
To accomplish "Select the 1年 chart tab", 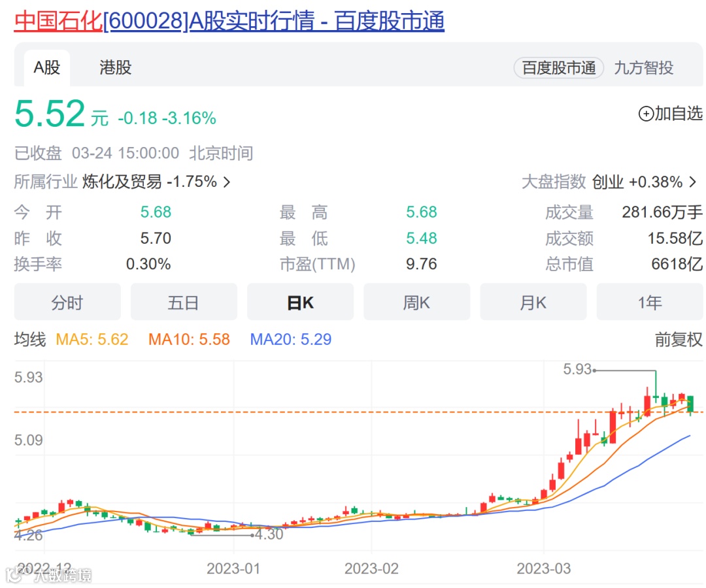I will click(650, 302).
